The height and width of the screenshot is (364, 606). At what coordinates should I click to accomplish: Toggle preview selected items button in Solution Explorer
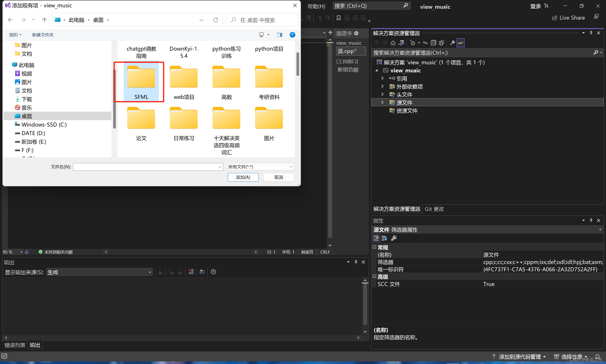point(461,43)
